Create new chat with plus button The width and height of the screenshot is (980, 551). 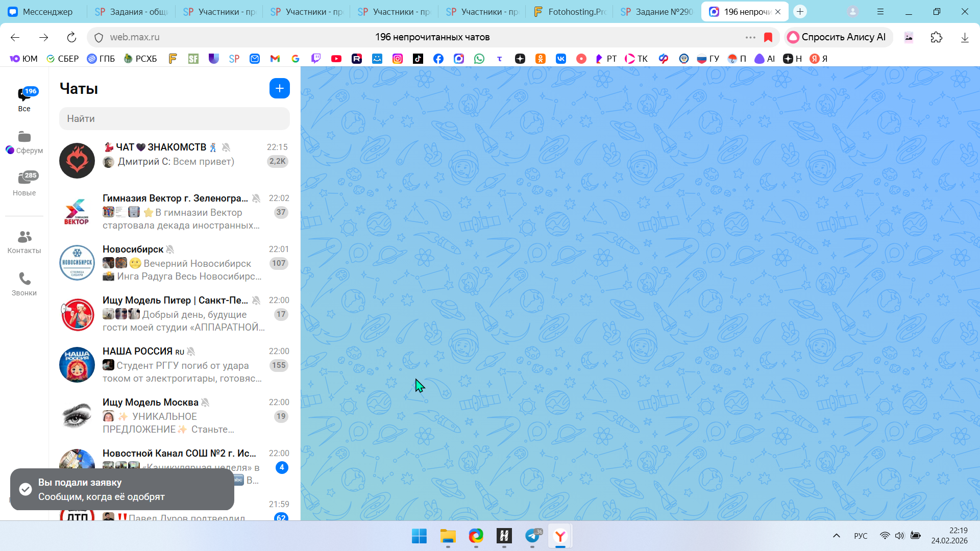(x=279, y=88)
